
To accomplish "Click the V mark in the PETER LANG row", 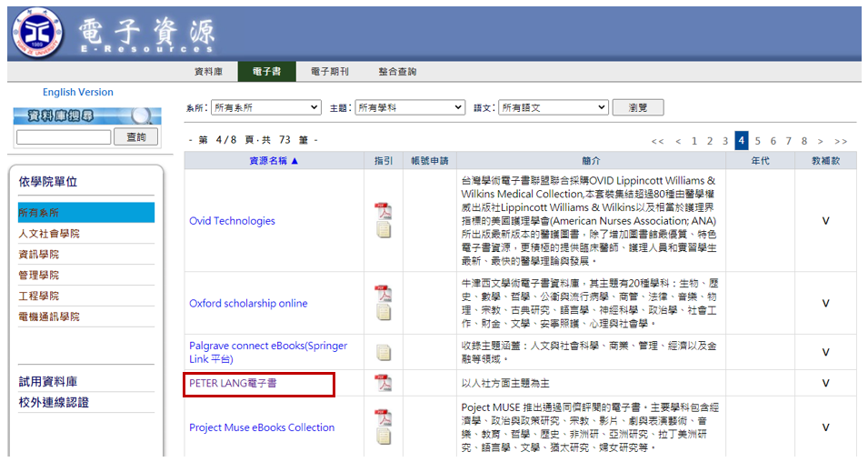I will click(825, 383).
